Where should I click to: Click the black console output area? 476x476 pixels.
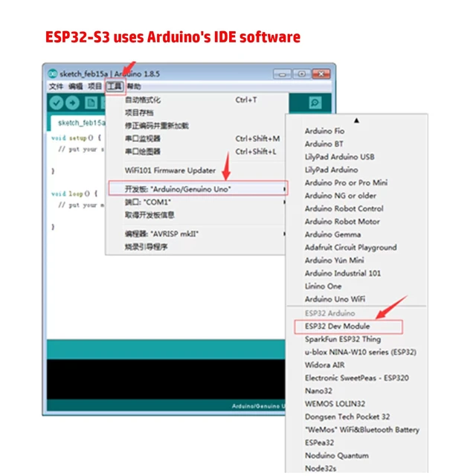point(166,379)
